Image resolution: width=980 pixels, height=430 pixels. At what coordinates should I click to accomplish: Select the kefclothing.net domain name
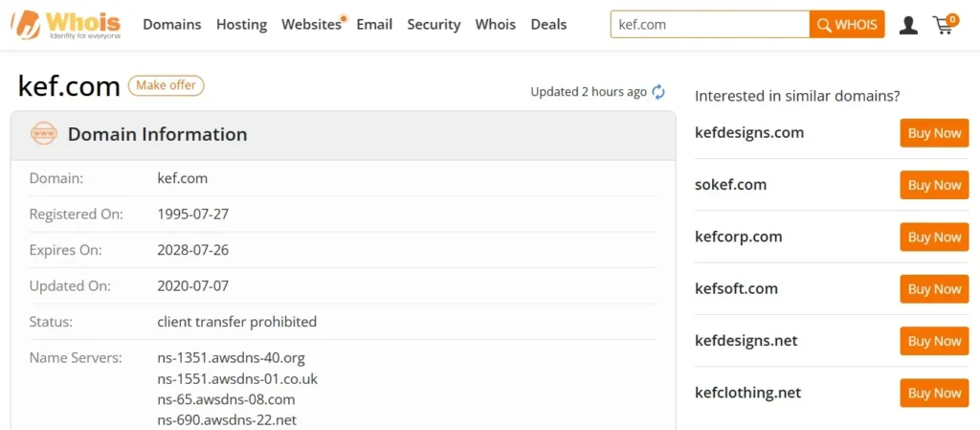pos(748,392)
